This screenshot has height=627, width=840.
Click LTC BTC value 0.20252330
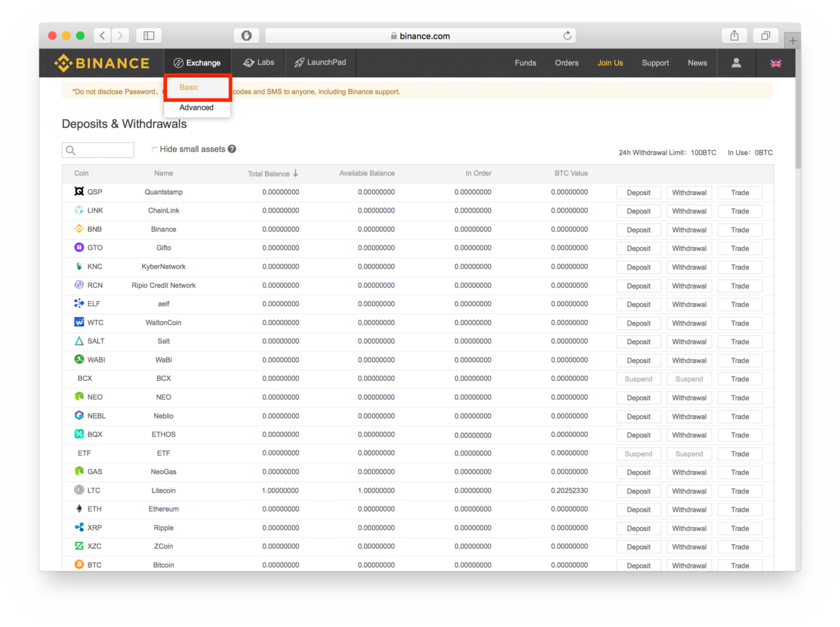[569, 491]
